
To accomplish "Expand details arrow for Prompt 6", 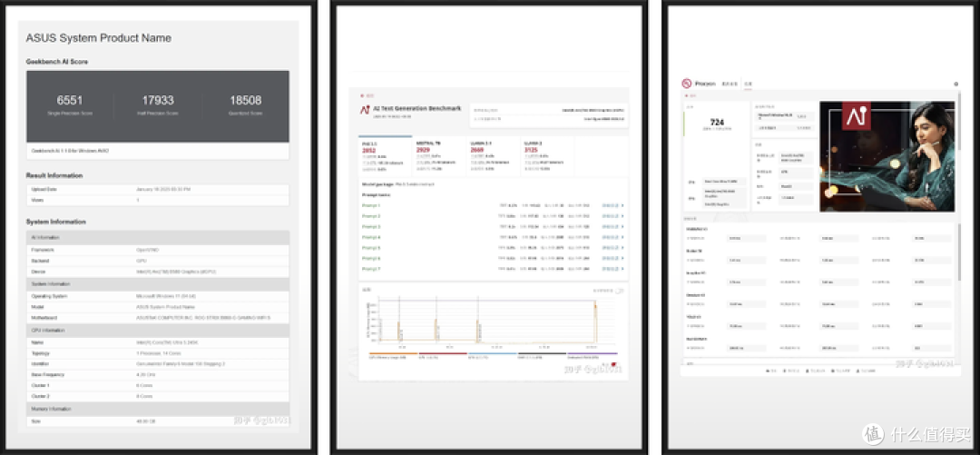I will tap(622, 258).
